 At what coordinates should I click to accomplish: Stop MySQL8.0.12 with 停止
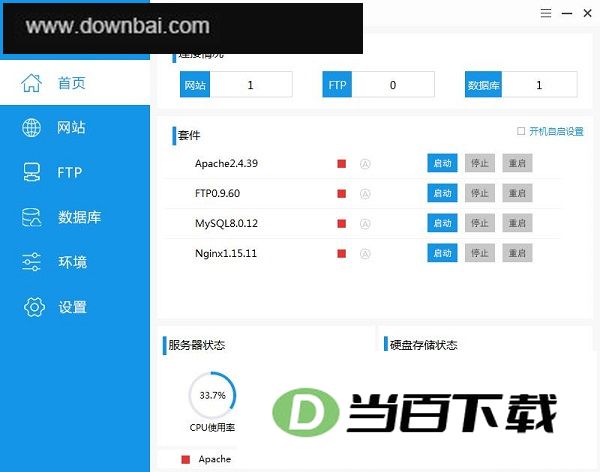click(x=480, y=223)
